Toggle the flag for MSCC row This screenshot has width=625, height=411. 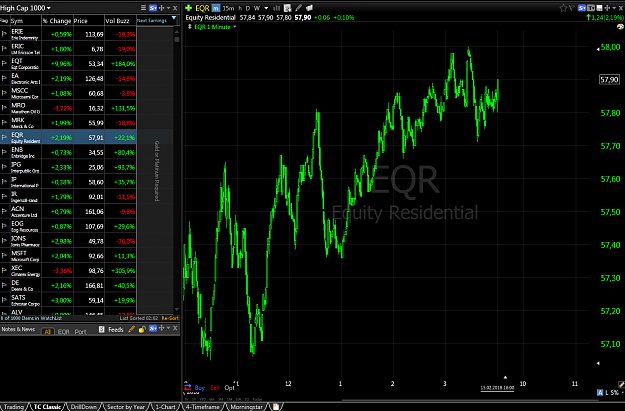pos(4,93)
